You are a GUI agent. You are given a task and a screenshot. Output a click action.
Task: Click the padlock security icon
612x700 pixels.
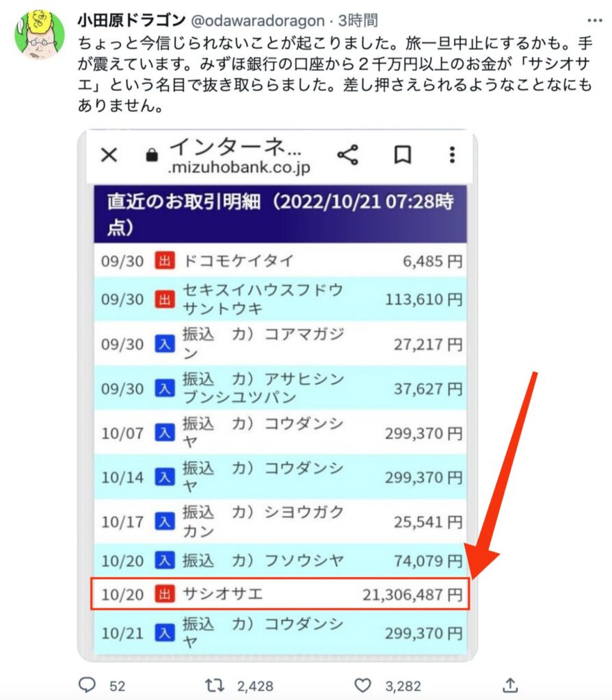click(152, 155)
